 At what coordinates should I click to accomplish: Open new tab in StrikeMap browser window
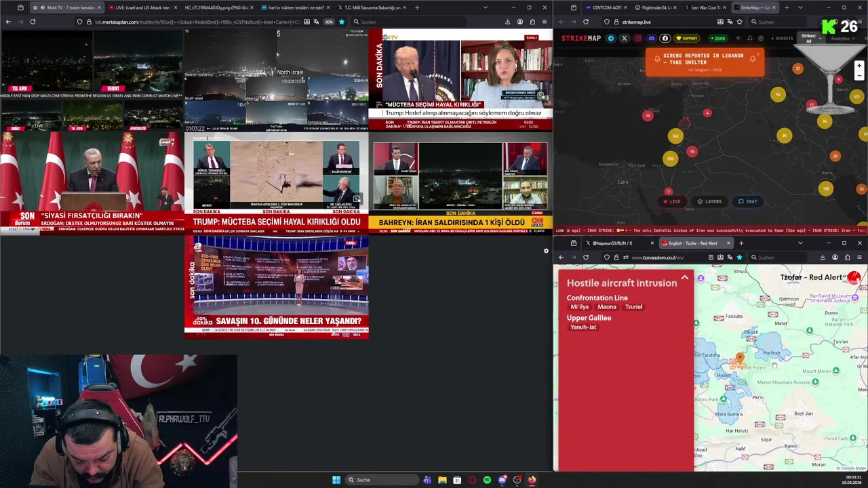click(x=786, y=7)
